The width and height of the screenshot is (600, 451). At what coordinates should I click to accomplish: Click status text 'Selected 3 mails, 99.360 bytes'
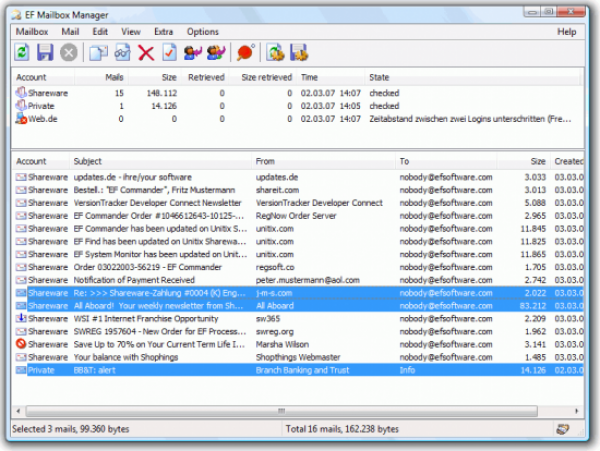[x=70, y=429]
